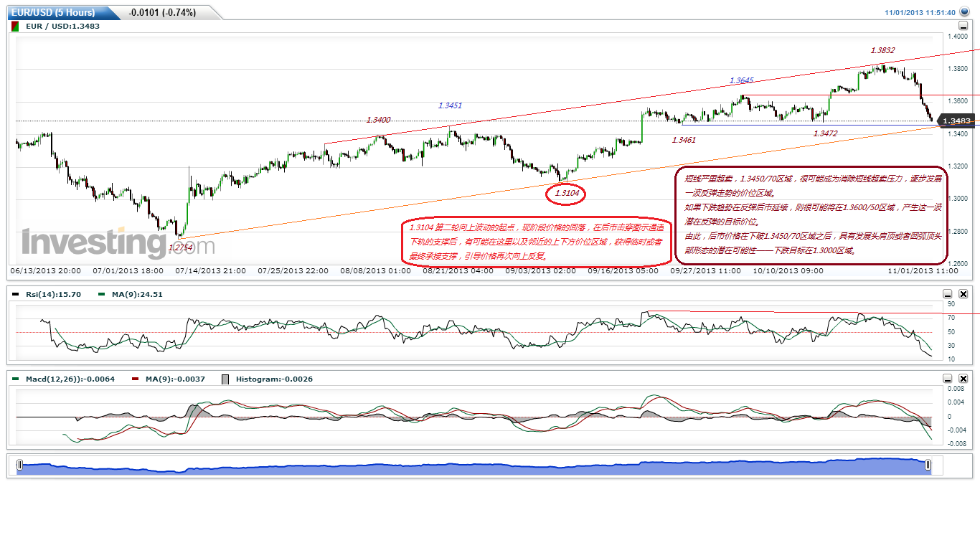The height and width of the screenshot is (553, 980).
Task: Click the RSI 90 level axis label
Action: click(952, 304)
